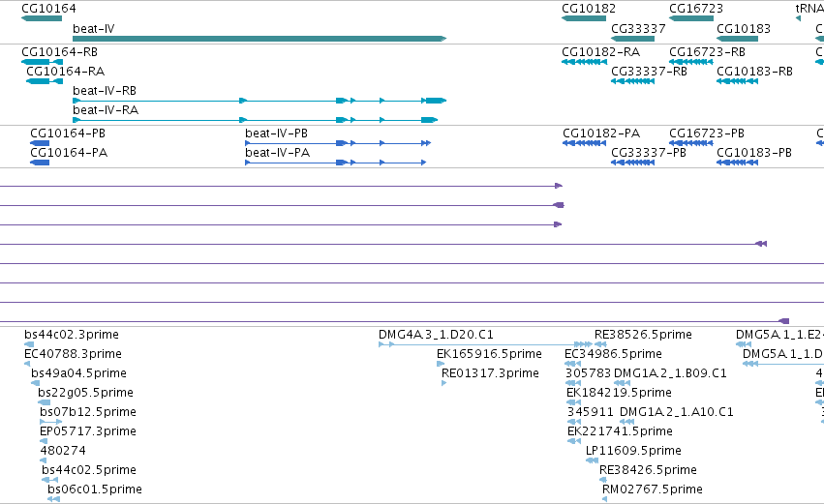Screen dimensions: 824x504
Task: Select the CG10164-PA protein feature
Action: coord(40,163)
